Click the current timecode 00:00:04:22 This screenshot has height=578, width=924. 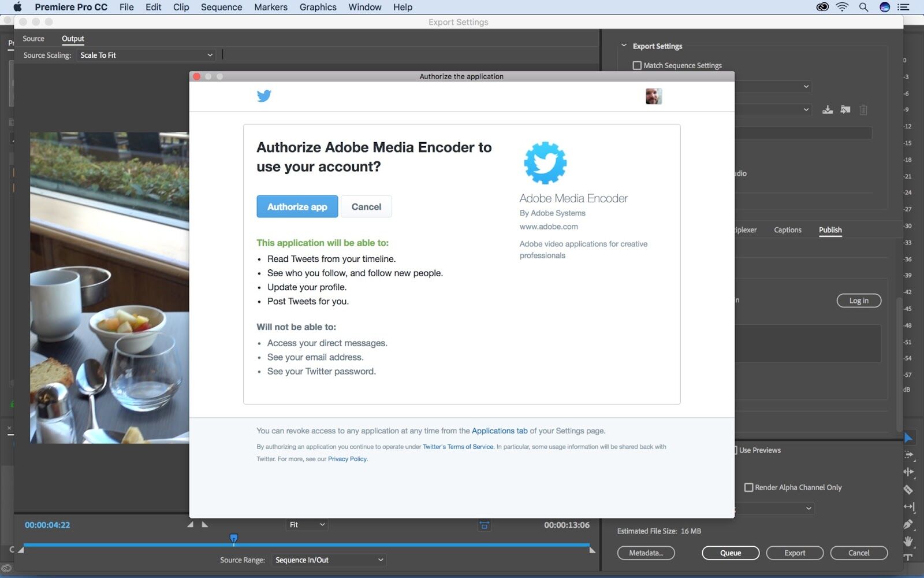click(47, 525)
